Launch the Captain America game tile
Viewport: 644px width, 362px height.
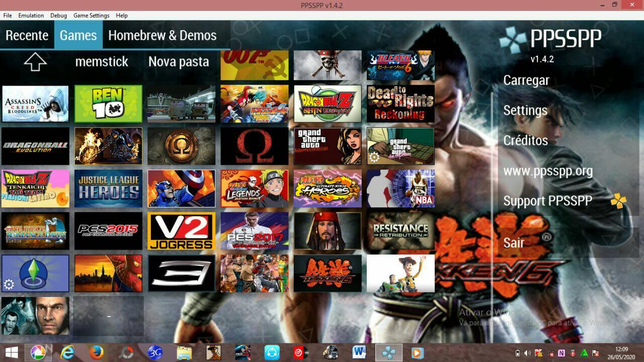tap(181, 188)
